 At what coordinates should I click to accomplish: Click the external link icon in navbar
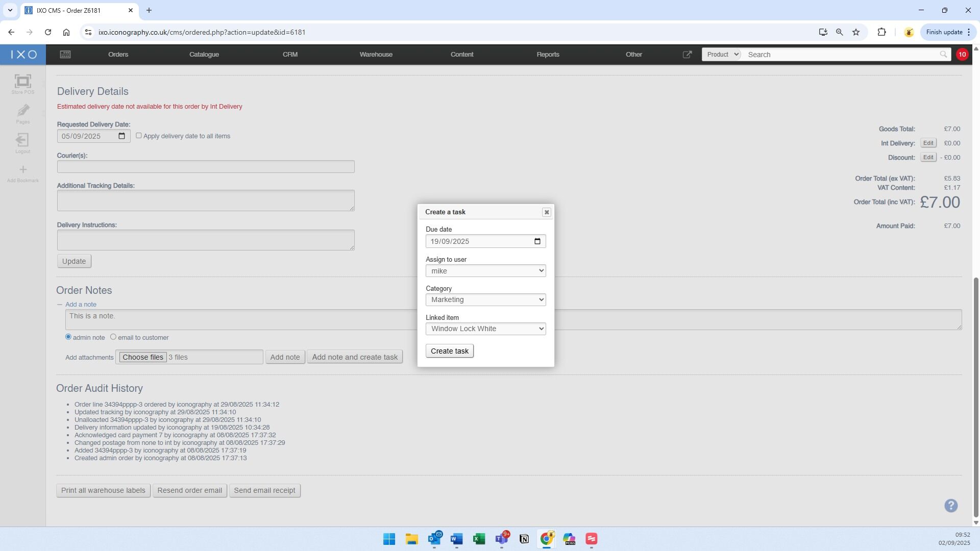coord(687,55)
